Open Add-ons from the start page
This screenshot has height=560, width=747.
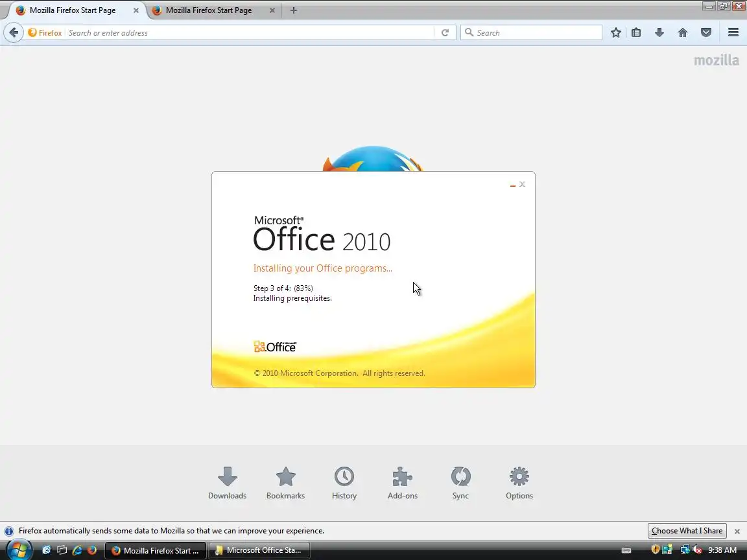click(403, 483)
